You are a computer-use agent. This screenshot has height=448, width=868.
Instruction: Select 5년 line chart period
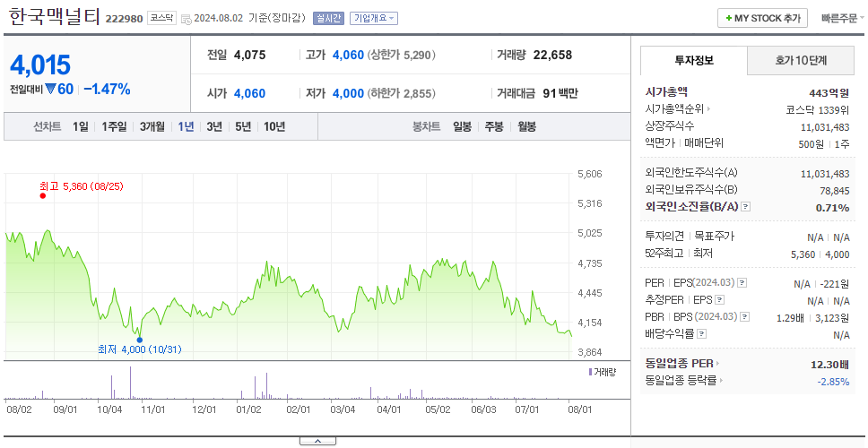tap(243, 126)
